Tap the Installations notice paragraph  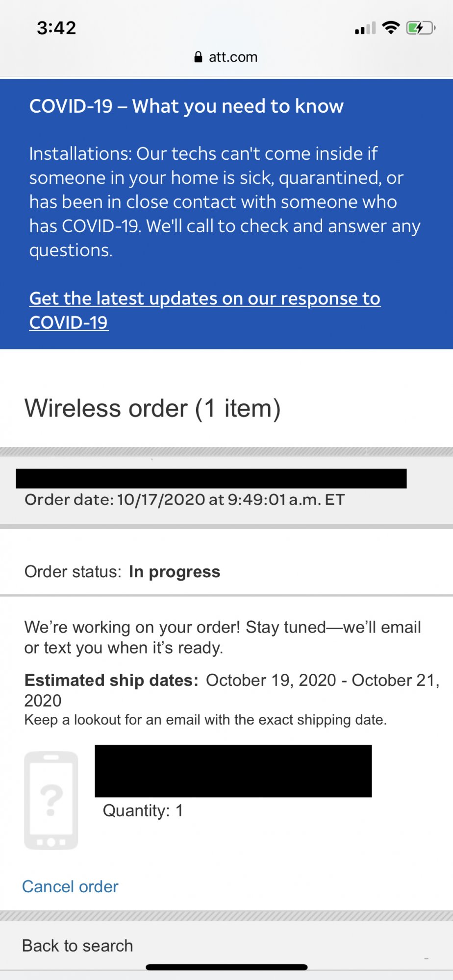tap(225, 202)
